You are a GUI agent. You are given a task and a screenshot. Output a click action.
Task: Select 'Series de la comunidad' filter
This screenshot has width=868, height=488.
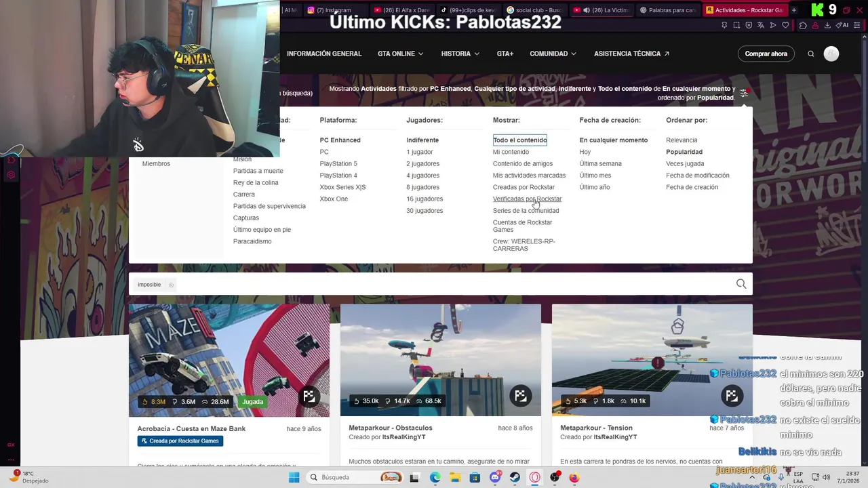click(526, 211)
